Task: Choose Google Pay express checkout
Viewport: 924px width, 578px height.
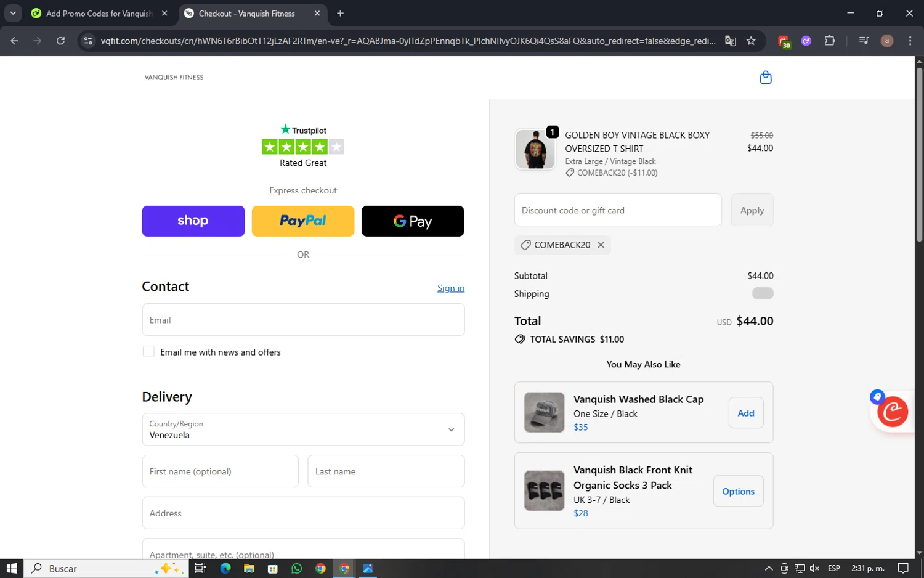Action: click(413, 221)
